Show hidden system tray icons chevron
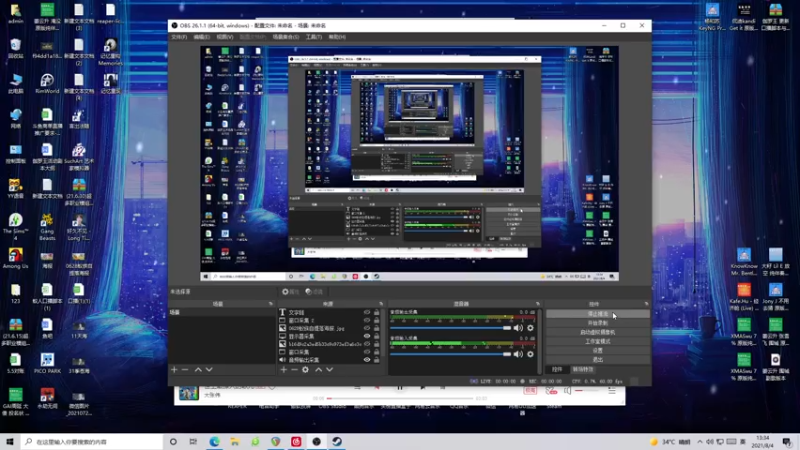 point(699,442)
